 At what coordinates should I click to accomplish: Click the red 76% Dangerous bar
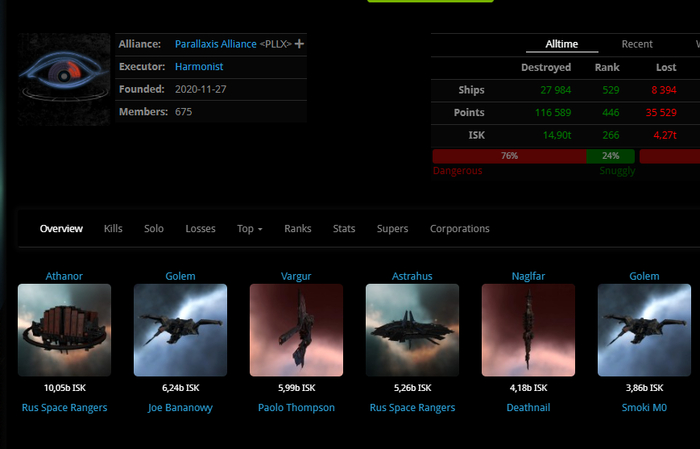click(509, 156)
